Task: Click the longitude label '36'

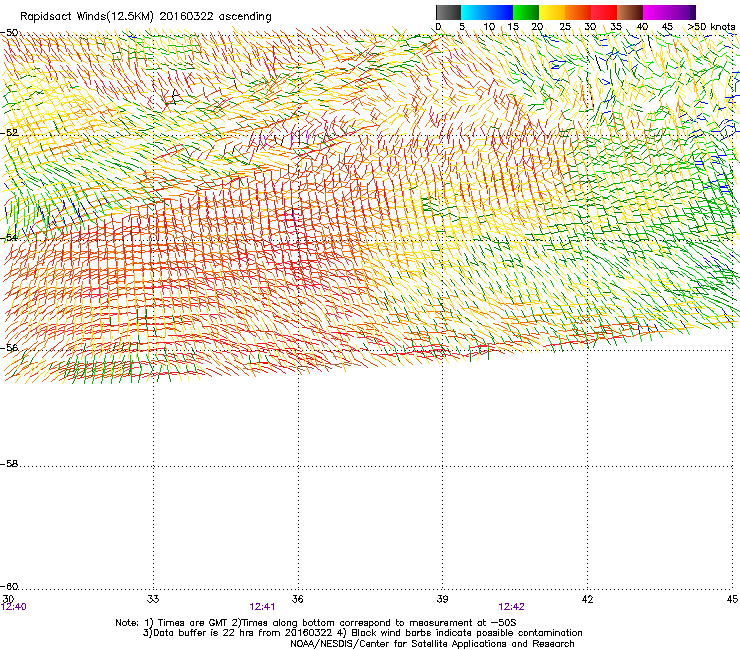Action: click(297, 599)
